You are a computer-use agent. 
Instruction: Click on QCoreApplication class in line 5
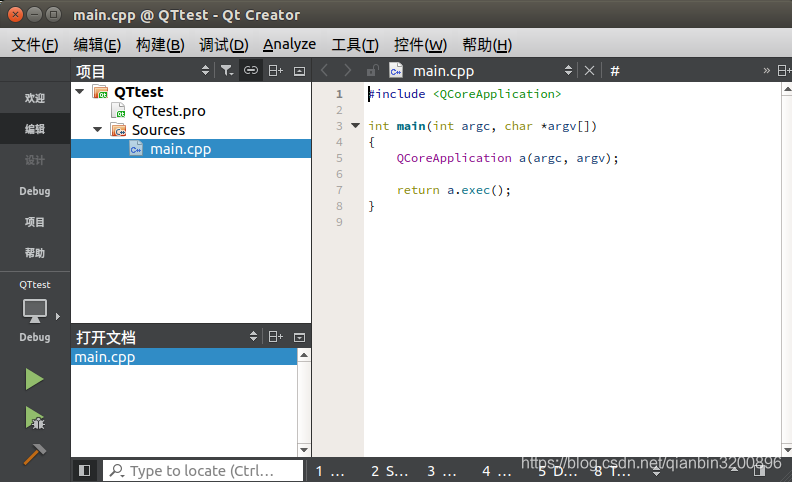click(454, 158)
